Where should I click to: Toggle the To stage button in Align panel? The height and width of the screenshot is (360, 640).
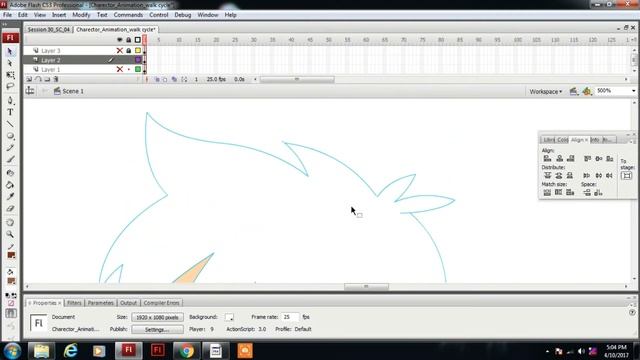click(626, 176)
